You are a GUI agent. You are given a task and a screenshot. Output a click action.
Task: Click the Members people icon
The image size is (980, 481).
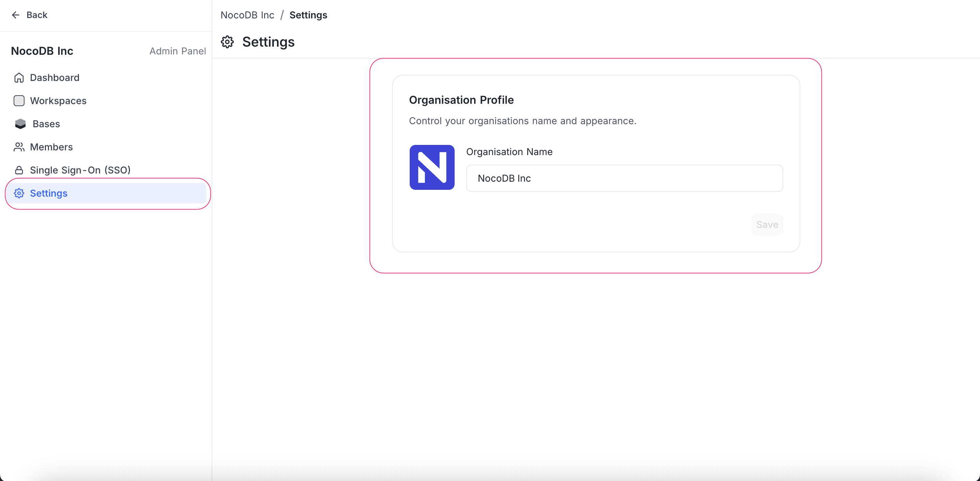[x=19, y=147]
